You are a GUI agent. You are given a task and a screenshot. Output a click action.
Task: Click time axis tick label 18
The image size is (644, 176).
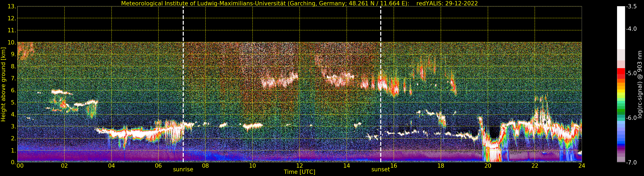point(441,166)
